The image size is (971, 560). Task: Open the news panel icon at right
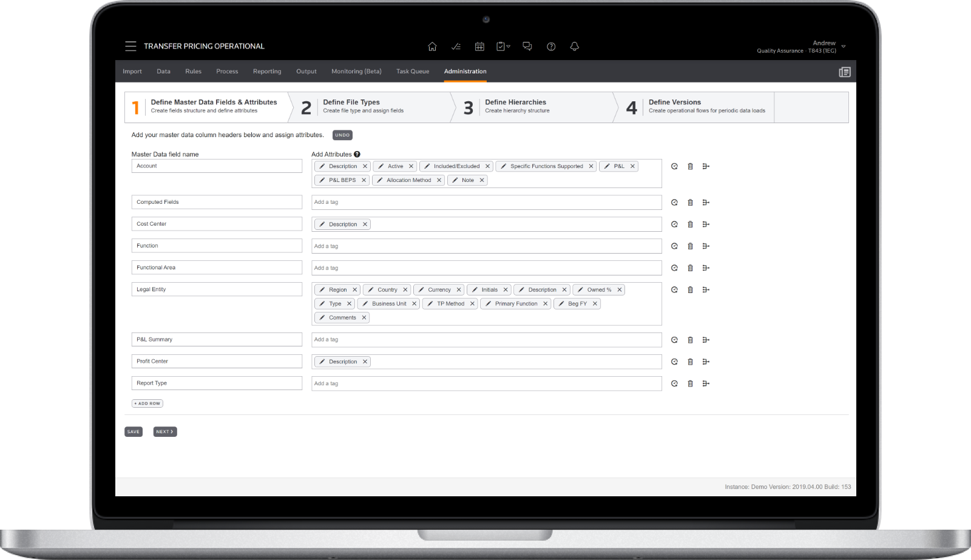click(x=844, y=72)
